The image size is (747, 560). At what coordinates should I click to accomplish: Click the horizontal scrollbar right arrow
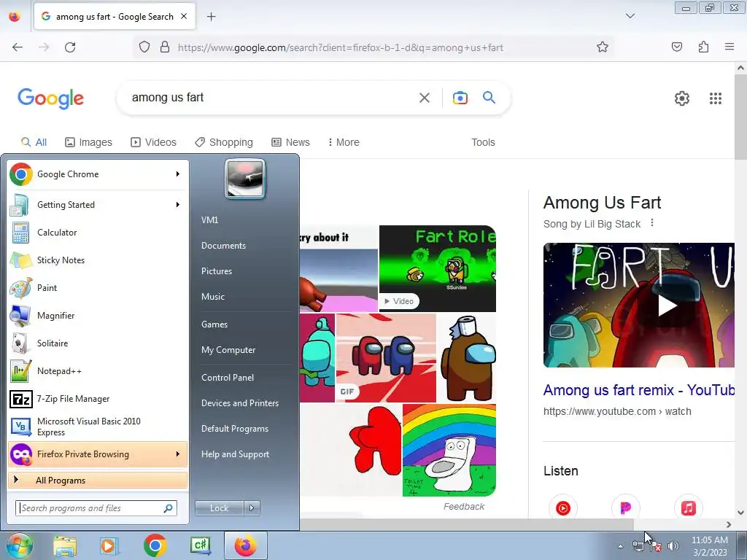click(729, 525)
